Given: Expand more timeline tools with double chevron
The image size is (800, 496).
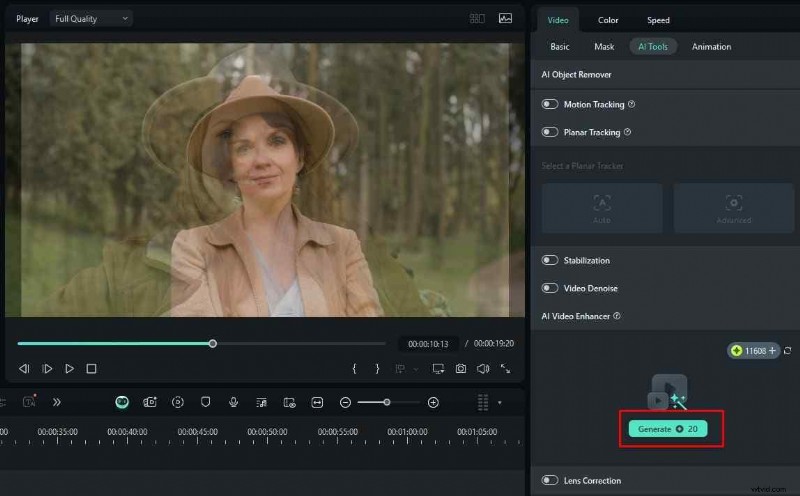Looking at the screenshot, I should click(x=57, y=402).
